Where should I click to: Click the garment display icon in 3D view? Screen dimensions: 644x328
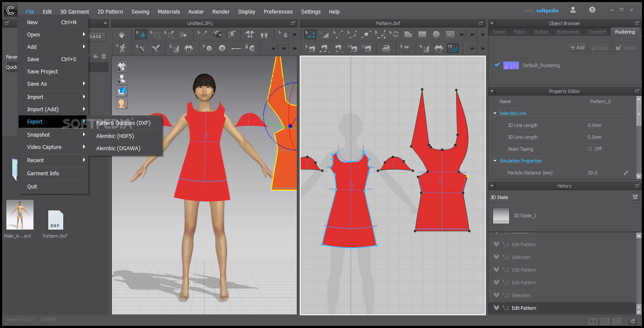pos(122,66)
